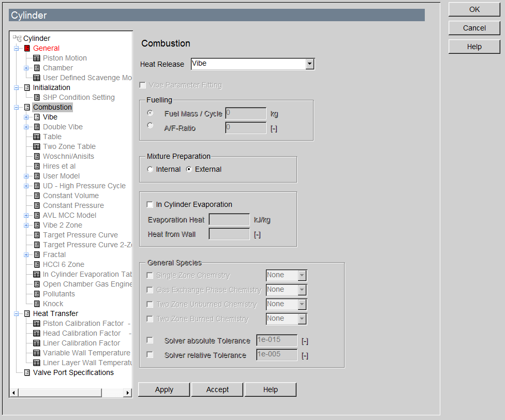This screenshot has width=505, height=420.
Task: Click the icon beside the Combustion tree node
Action: pos(27,107)
